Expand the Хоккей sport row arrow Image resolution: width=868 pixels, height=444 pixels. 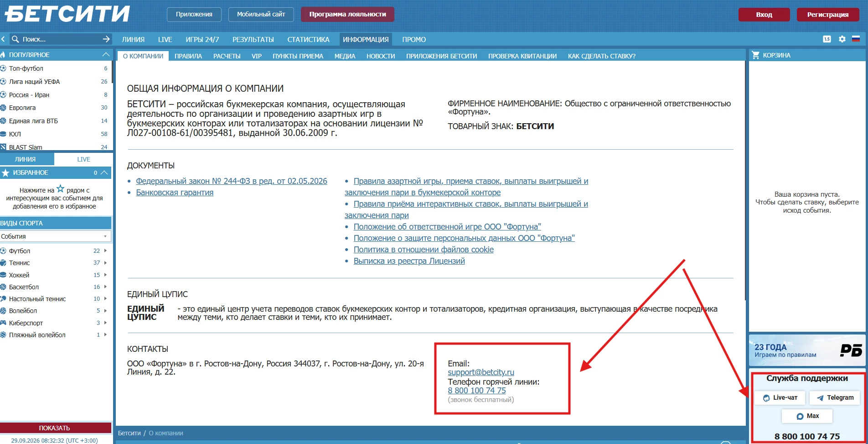point(105,275)
